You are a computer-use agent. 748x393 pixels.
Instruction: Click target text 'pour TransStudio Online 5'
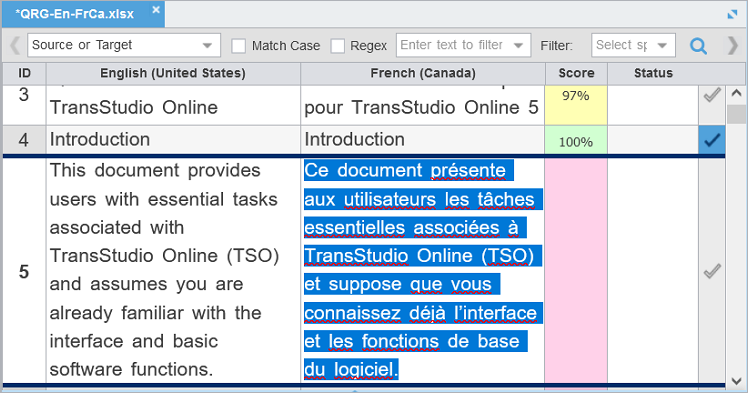pos(421,107)
